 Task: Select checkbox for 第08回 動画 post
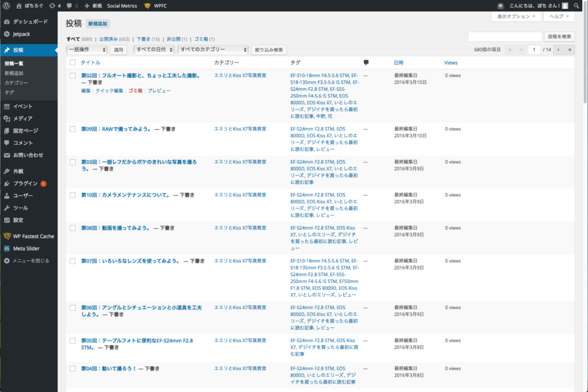coord(73,228)
